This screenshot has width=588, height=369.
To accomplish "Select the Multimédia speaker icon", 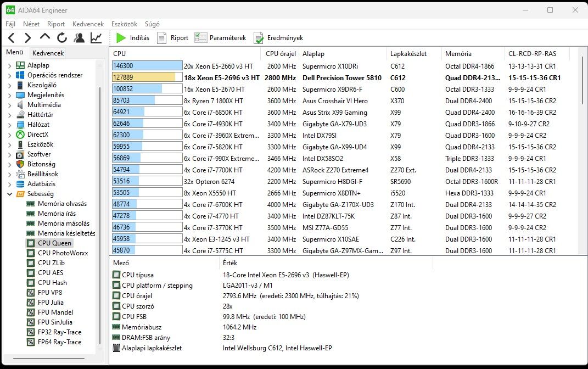I will [20, 105].
